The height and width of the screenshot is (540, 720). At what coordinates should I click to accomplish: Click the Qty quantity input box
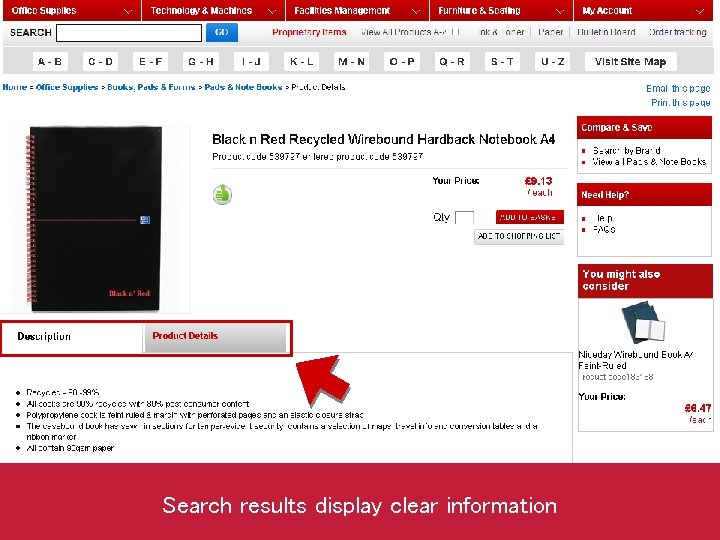pyautogui.click(x=464, y=218)
